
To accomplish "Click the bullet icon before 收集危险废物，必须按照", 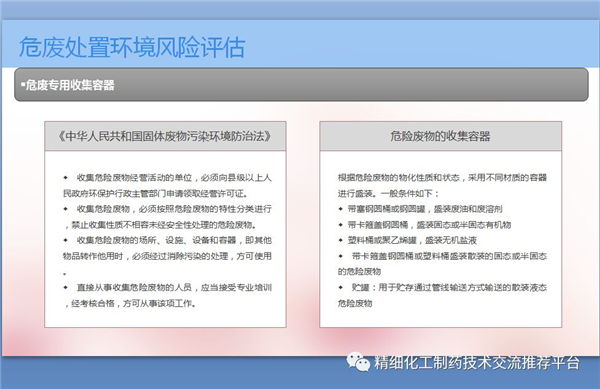I will pyautogui.click(x=65, y=209).
